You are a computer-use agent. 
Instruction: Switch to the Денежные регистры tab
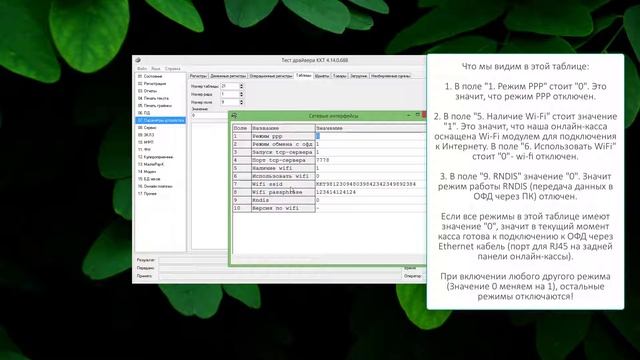click(228, 76)
